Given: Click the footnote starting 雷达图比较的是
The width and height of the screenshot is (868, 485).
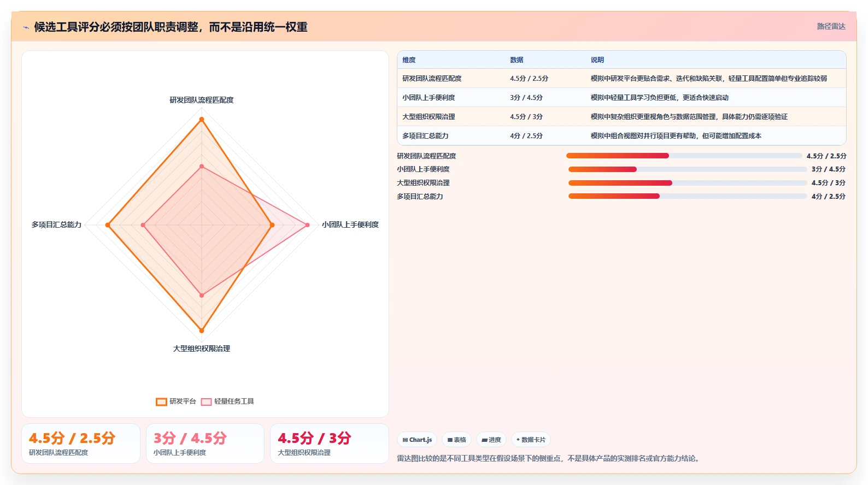Looking at the screenshot, I should point(549,458).
